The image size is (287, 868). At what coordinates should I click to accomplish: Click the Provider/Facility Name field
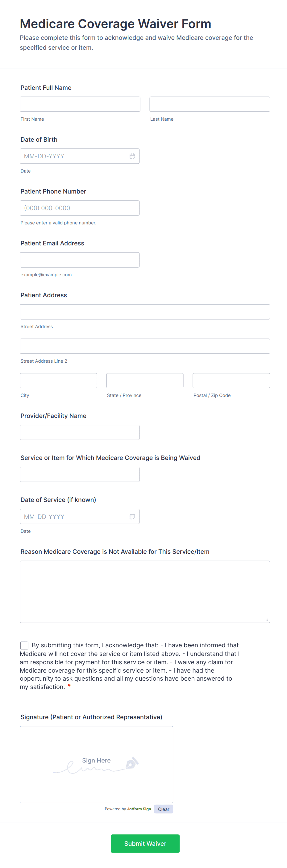80,432
